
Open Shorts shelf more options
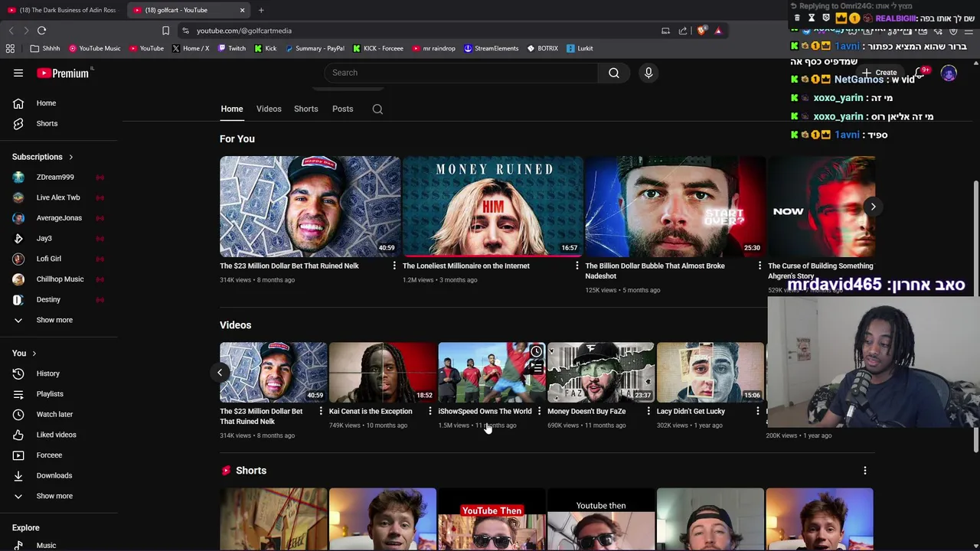(865, 471)
